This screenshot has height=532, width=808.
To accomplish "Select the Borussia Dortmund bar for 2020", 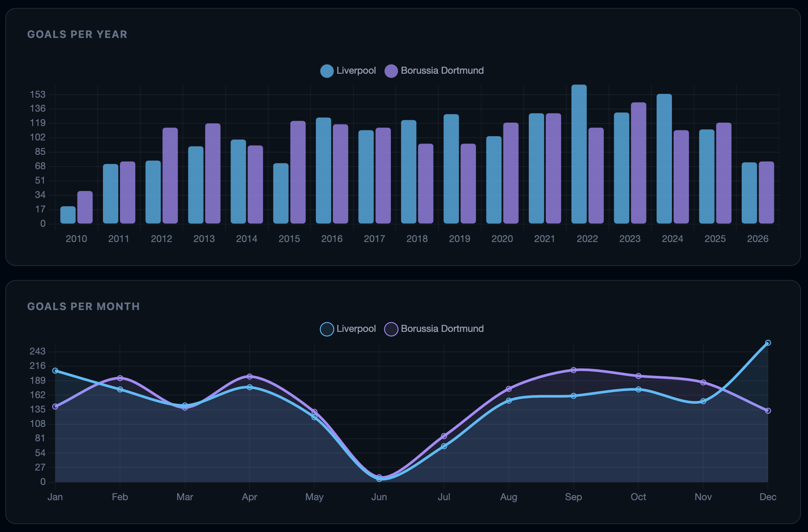I will [x=511, y=173].
